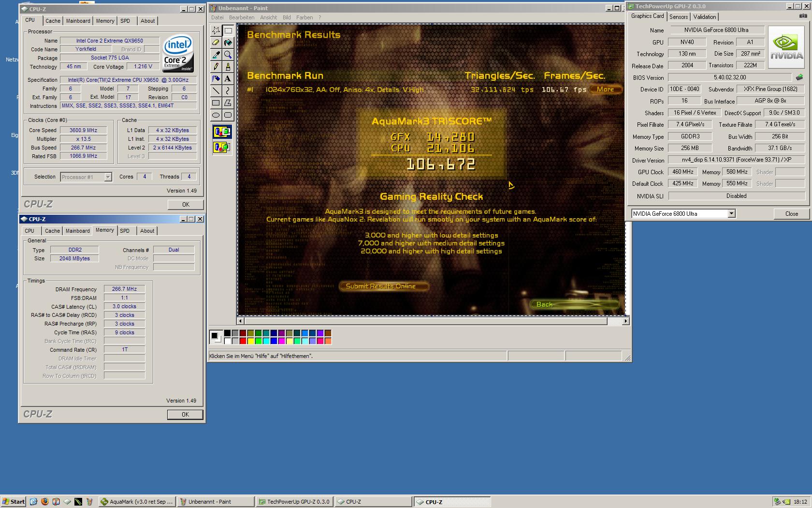The width and height of the screenshot is (812, 508).
Task: Click the foreground/background color indicator box
Action: 216,337
